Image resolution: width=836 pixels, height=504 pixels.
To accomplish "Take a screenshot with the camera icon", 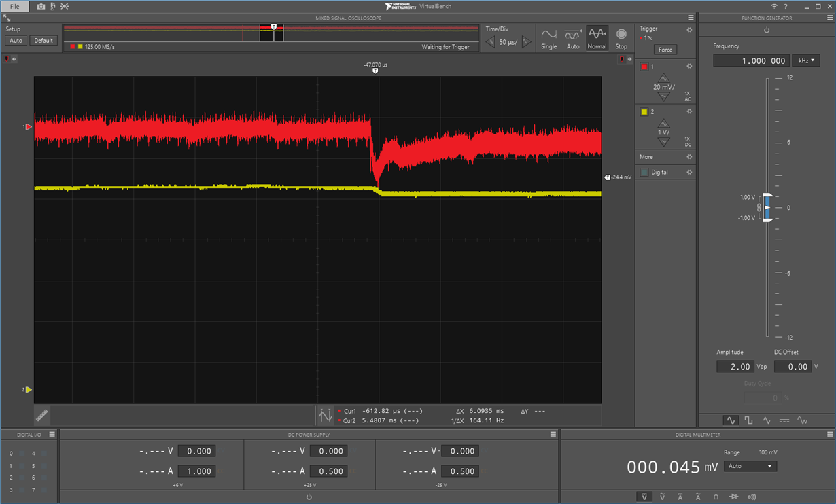I will click(x=41, y=6).
